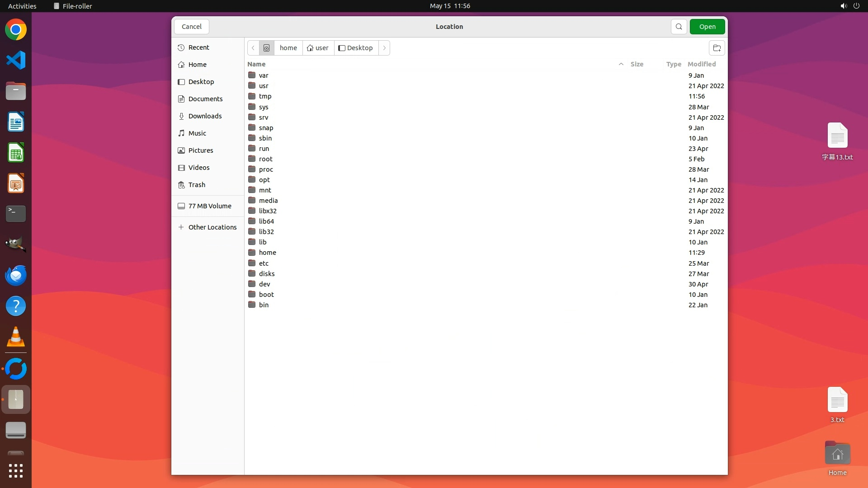The height and width of the screenshot is (488, 868).
Task: Click the search magnifier icon
Action: (679, 27)
